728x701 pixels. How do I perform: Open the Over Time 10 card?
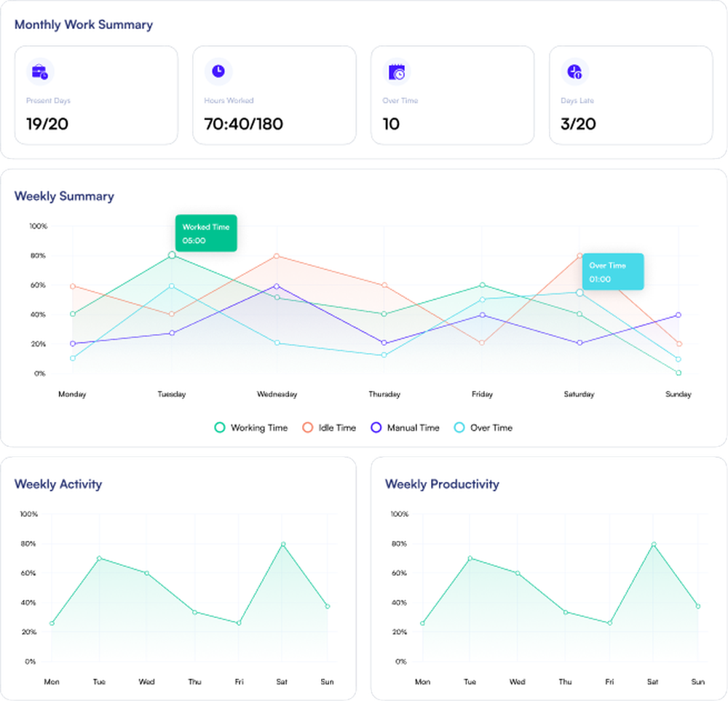[x=453, y=95]
